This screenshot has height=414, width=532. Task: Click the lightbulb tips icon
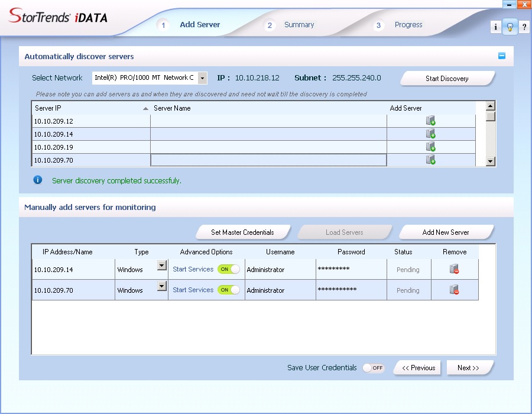(x=510, y=27)
